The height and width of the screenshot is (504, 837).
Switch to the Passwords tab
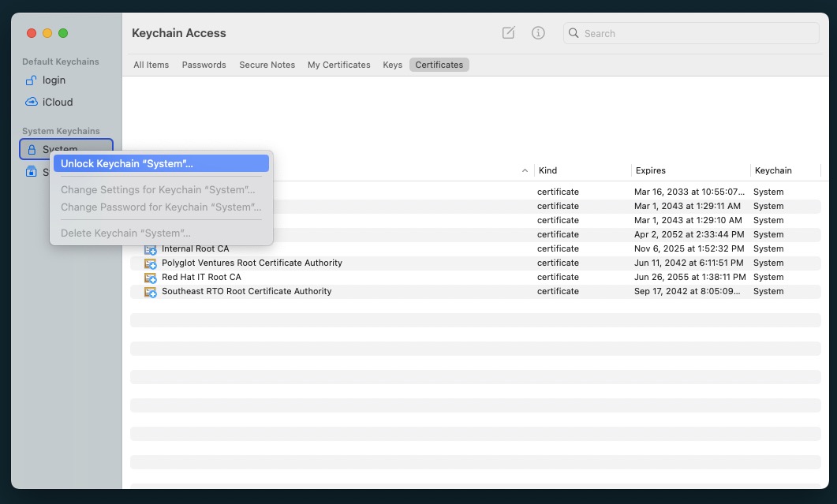(204, 65)
